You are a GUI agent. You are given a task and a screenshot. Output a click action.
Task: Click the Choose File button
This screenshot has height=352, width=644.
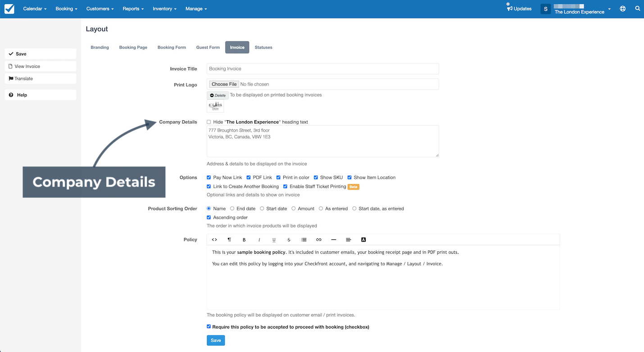pyautogui.click(x=224, y=84)
